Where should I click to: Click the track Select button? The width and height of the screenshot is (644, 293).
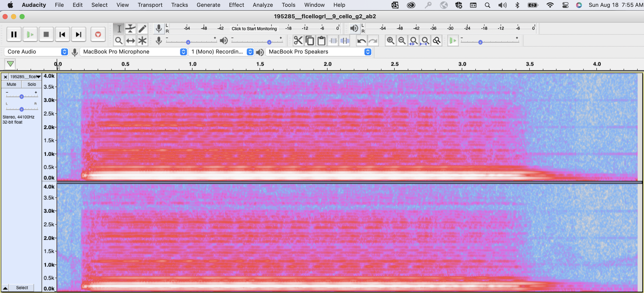click(x=22, y=288)
